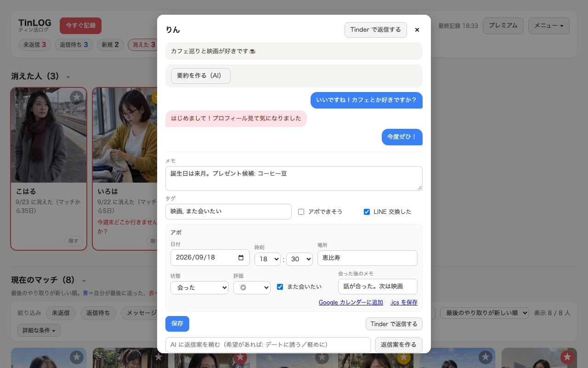Open the 詳細な条件 dropdown
Viewport: 588px width, 368px height.
click(39, 330)
